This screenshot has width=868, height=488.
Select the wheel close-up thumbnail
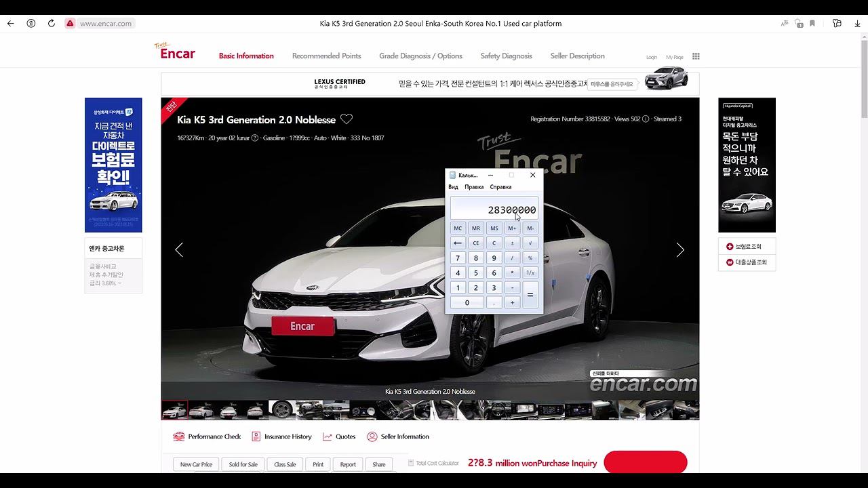click(281, 410)
